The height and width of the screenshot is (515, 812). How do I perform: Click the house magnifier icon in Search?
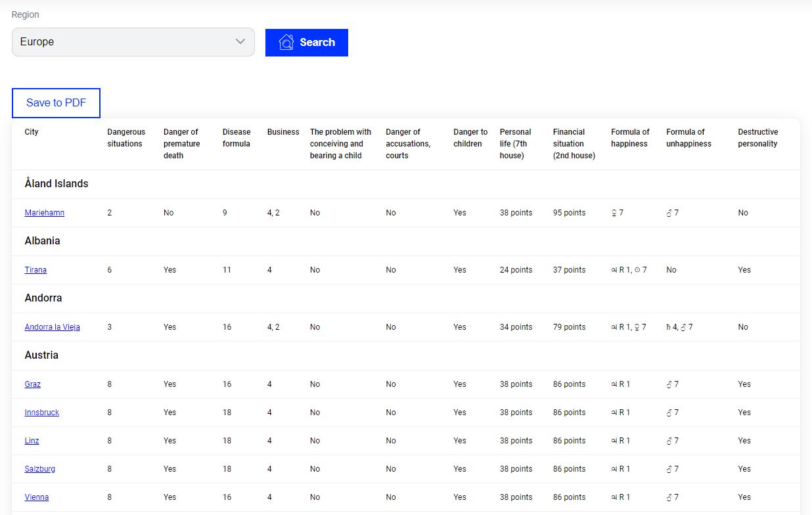[286, 43]
